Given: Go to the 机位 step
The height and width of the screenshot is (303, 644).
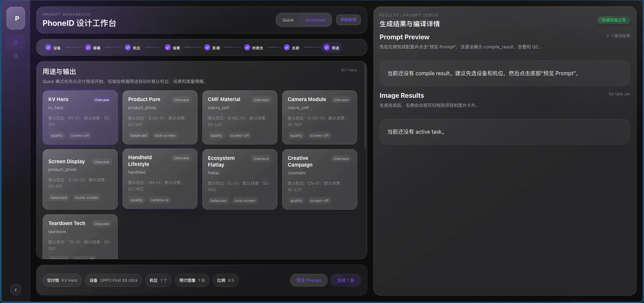Looking at the screenshot, I should tap(132, 48).
